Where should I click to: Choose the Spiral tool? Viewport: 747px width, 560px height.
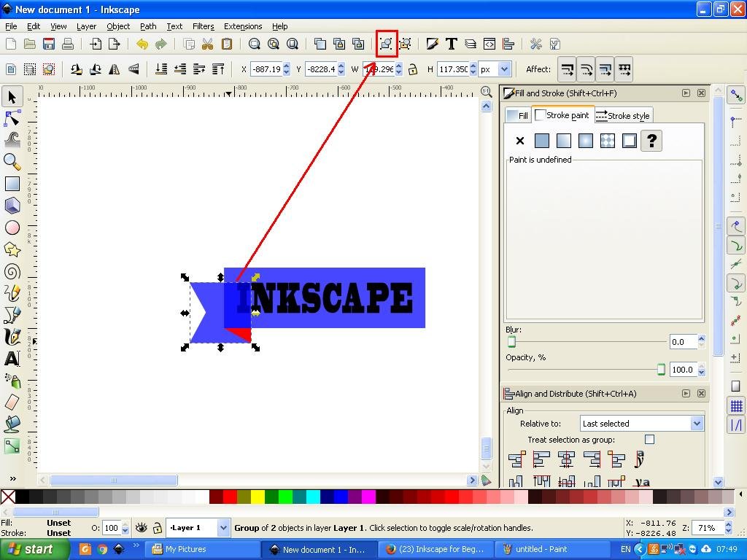click(12, 271)
